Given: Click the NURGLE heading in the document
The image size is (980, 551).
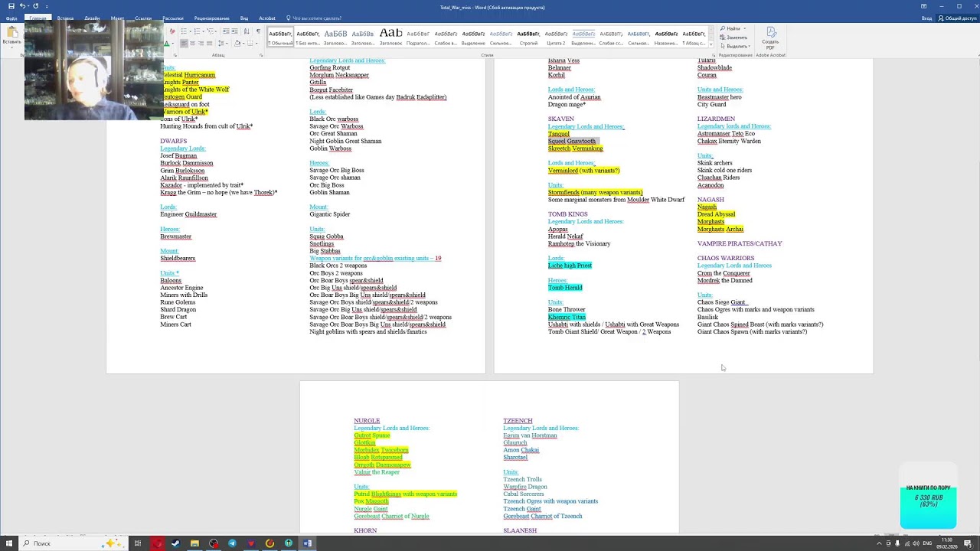Looking at the screenshot, I should point(367,421).
